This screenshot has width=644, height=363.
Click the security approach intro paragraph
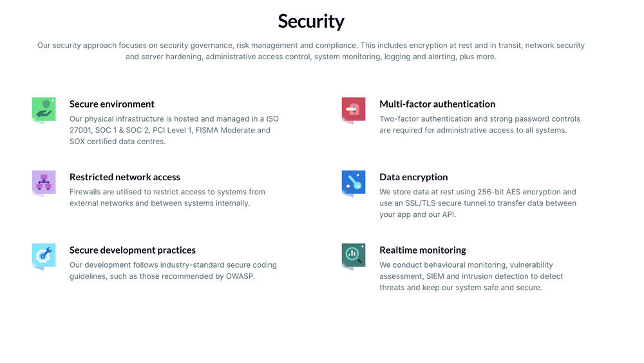[311, 51]
